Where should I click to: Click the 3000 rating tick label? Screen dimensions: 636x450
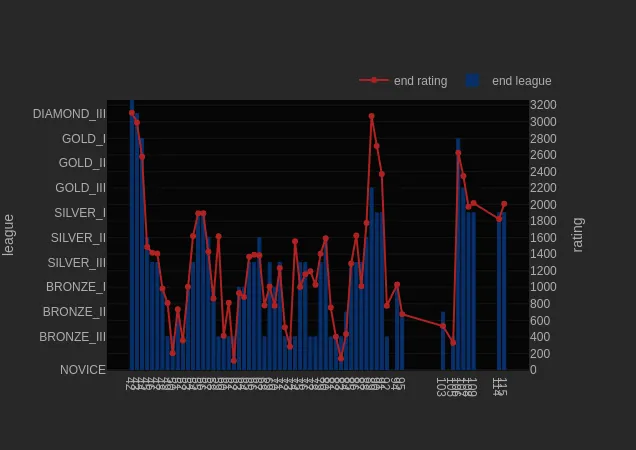tap(543, 122)
